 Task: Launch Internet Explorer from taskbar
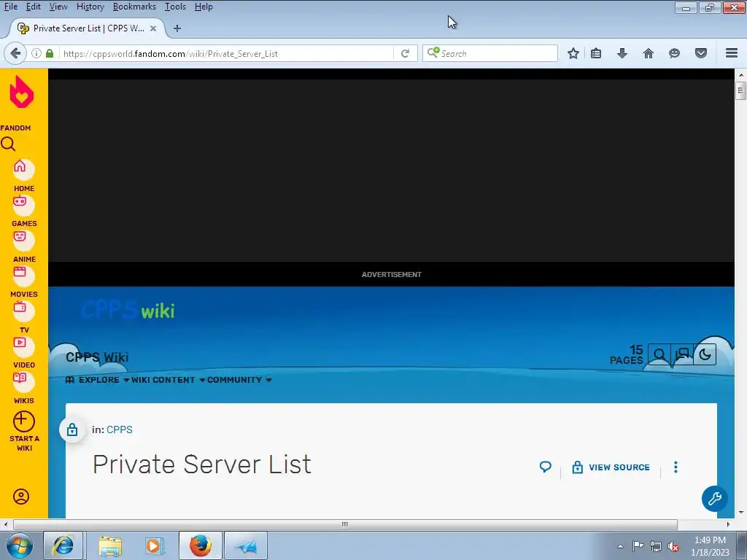coord(63,545)
